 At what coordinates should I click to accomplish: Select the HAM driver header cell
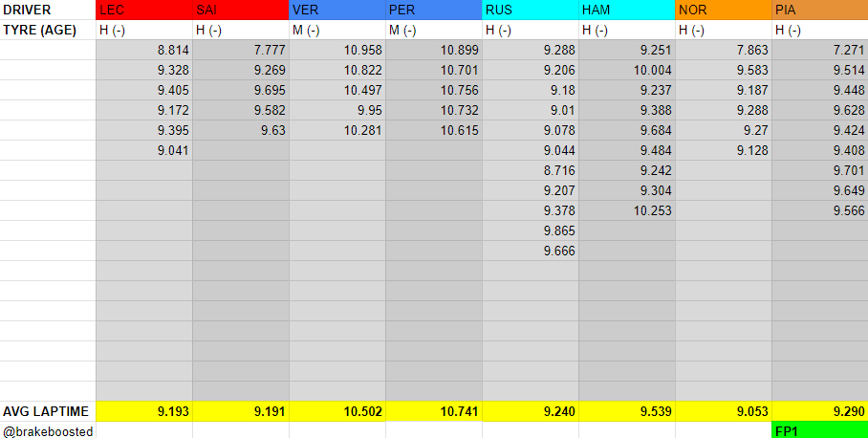[x=627, y=11]
